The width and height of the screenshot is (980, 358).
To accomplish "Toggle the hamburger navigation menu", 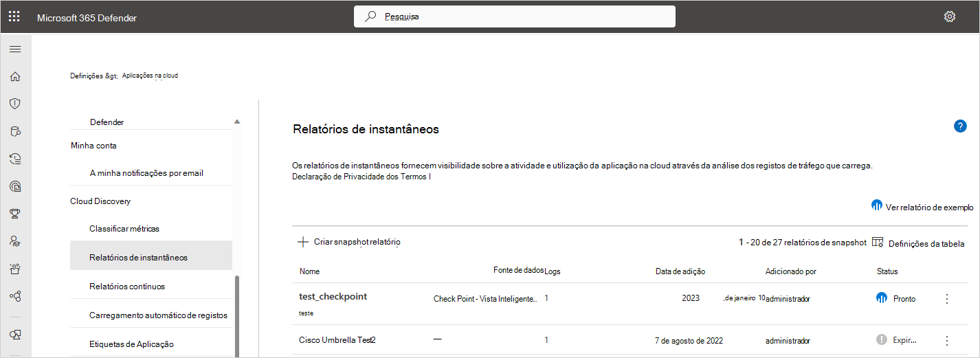I will coord(14,49).
